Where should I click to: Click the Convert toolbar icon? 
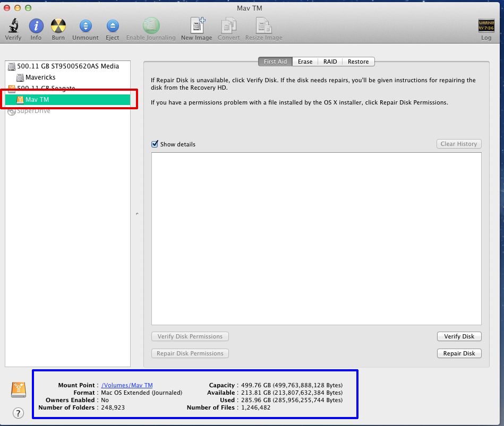(228, 25)
